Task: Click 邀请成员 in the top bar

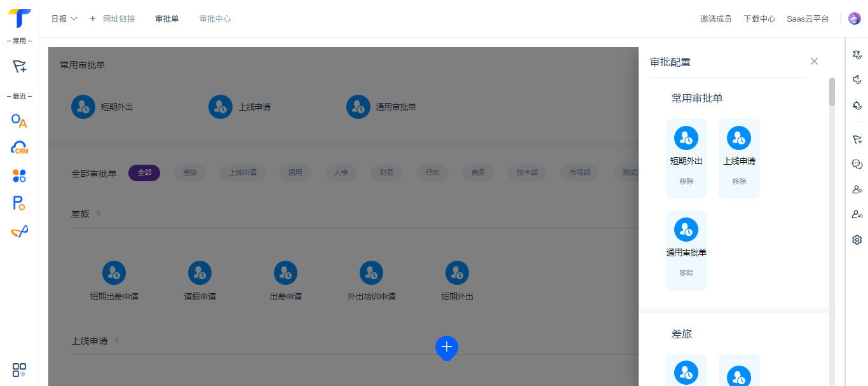Action: pos(715,19)
